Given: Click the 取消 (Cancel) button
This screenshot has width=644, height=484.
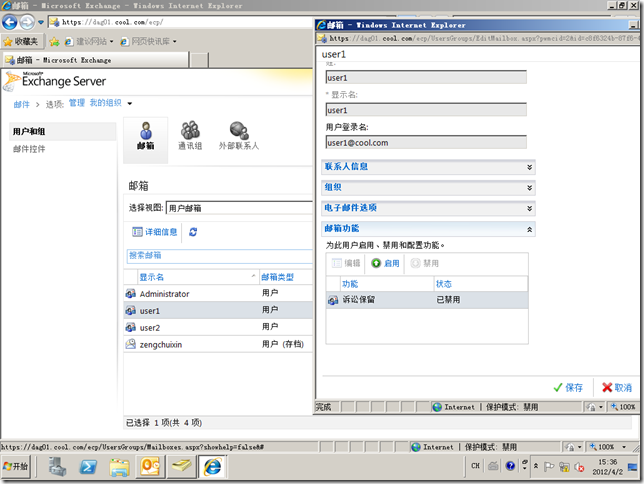Looking at the screenshot, I should [x=616, y=387].
